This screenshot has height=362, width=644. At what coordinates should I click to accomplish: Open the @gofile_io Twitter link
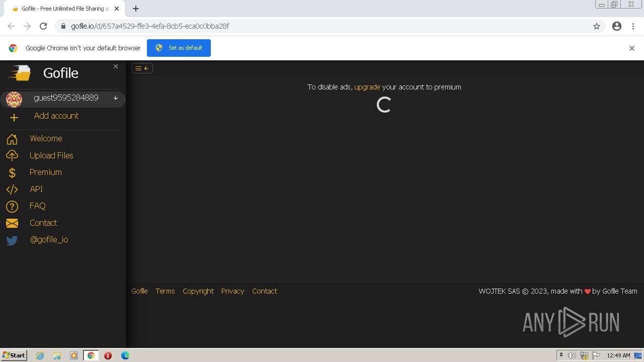pyautogui.click(x=49, y=239)
